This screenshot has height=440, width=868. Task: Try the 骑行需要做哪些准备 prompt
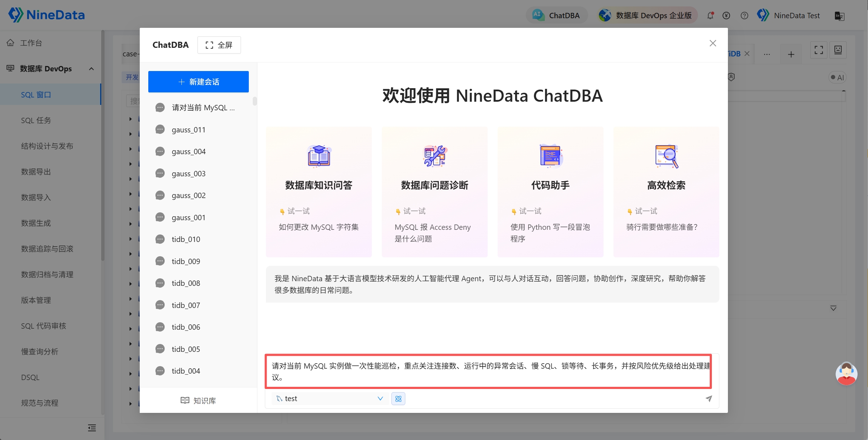[x=662, y=227]
